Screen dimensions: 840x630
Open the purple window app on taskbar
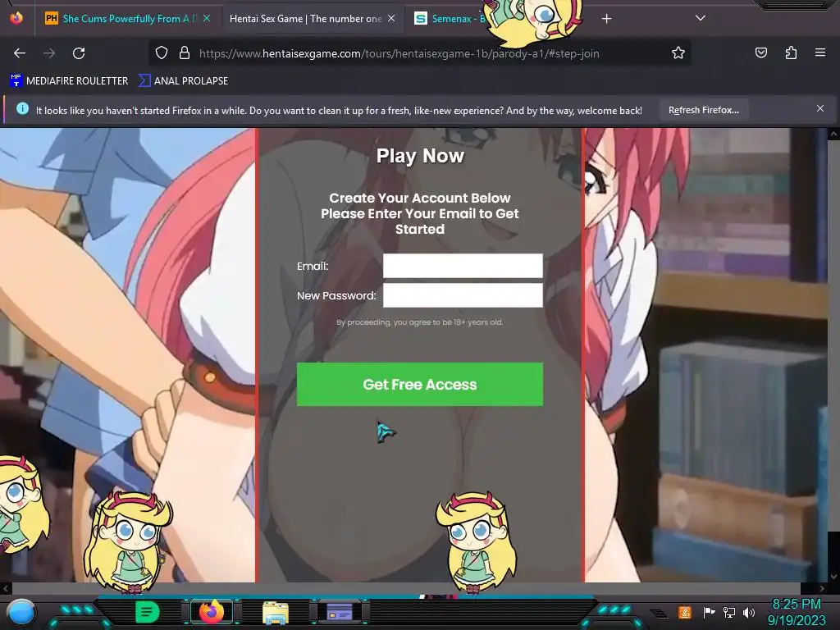(x=340, y=612)
